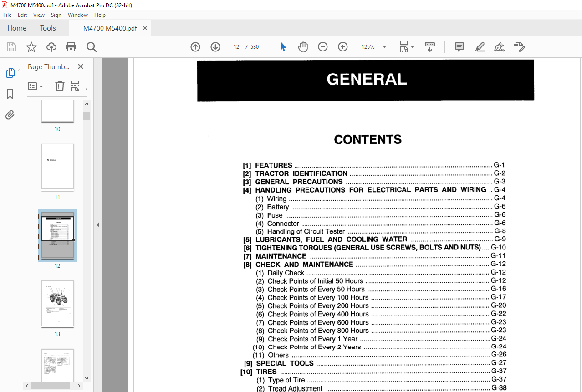Select page 13 thumbnail
Image resolution: width=582 pixels, height=392 pixels.
[57, 304]
